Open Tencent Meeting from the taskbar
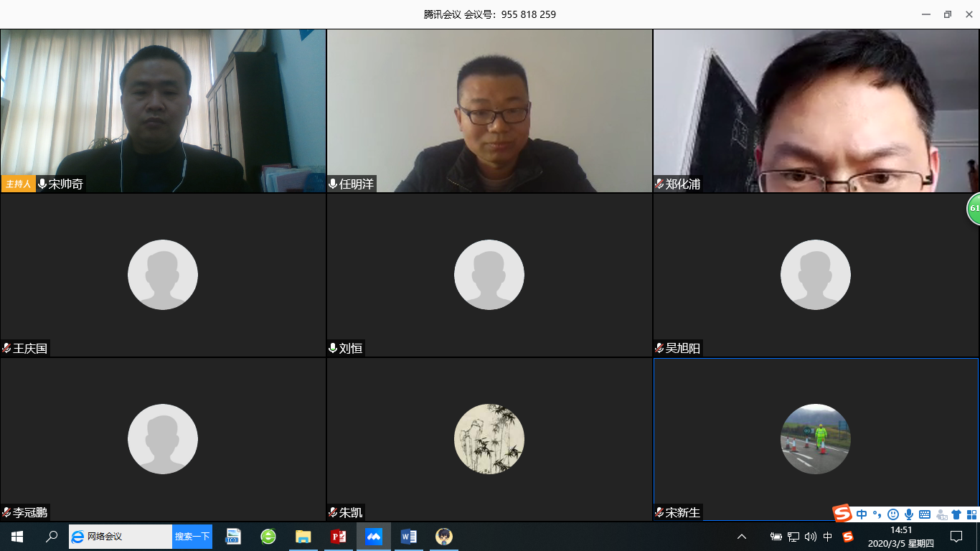980x551 pixels. pyautogui.click(x=374, y=536)
